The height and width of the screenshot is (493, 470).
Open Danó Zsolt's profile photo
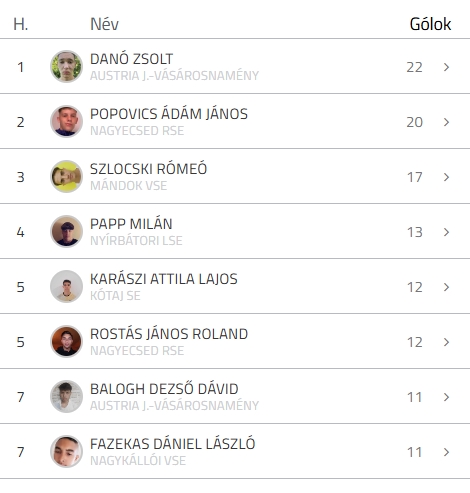(66, 67)
